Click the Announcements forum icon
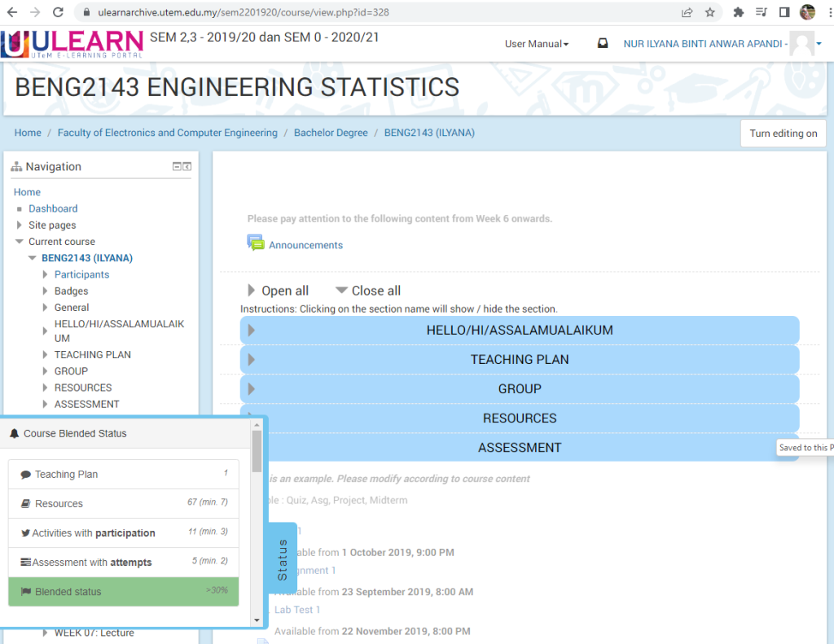834x644 pixels. [256, 243]
